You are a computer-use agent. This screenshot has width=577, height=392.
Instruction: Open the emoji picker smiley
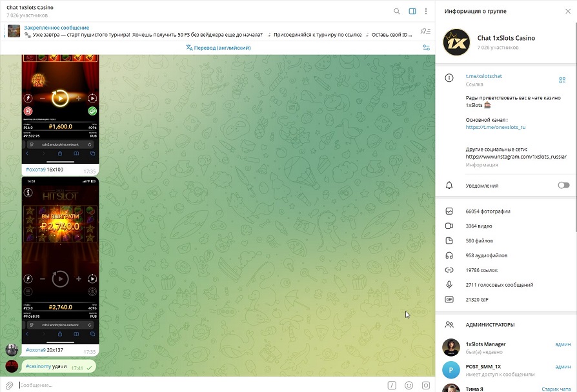click(409, 385)
